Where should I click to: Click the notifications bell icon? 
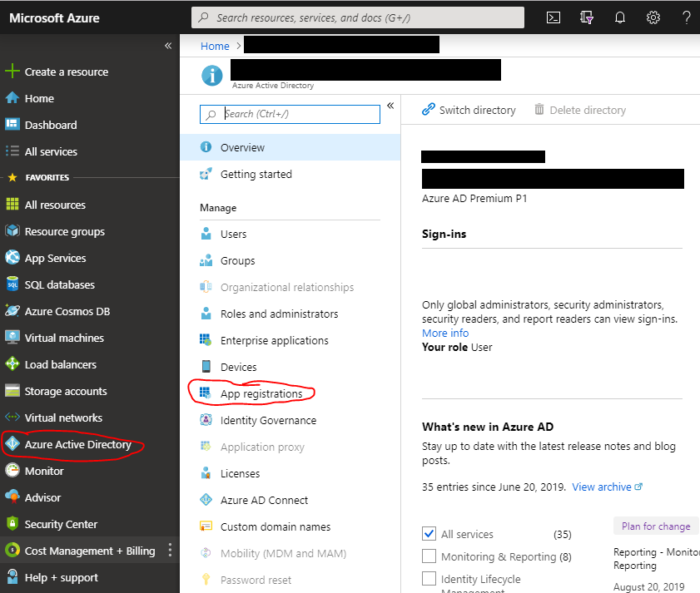pyautogui.click(x=620, y=17)
